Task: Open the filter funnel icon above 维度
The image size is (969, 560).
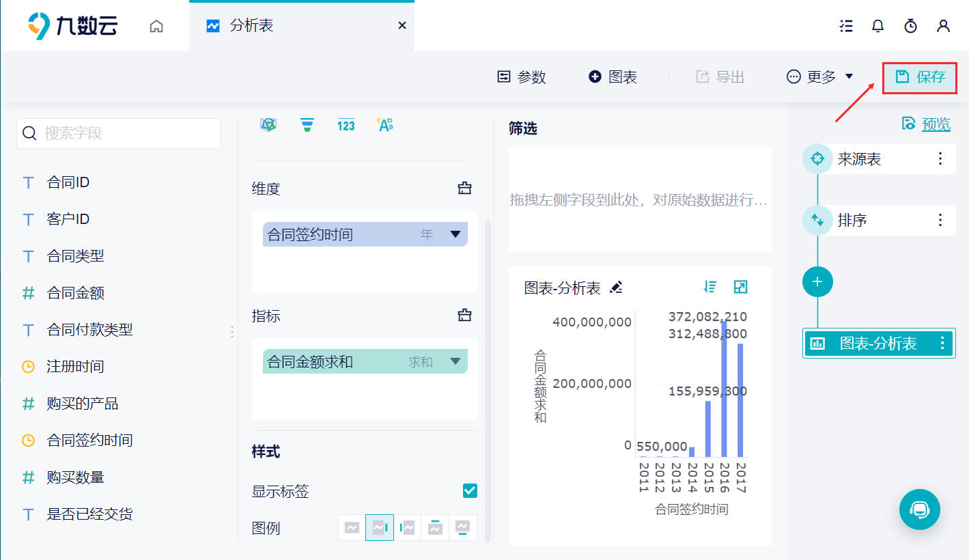Action: coord(307,124)
